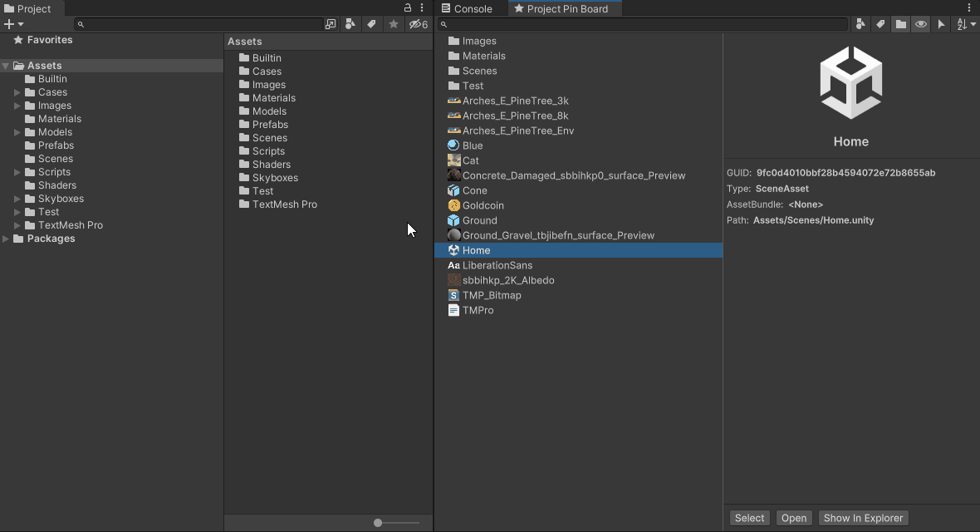Click the Open button in the details pane
The height and width of the screenshot is (532, 980).
pyautogui.click(x=794, y=518)
